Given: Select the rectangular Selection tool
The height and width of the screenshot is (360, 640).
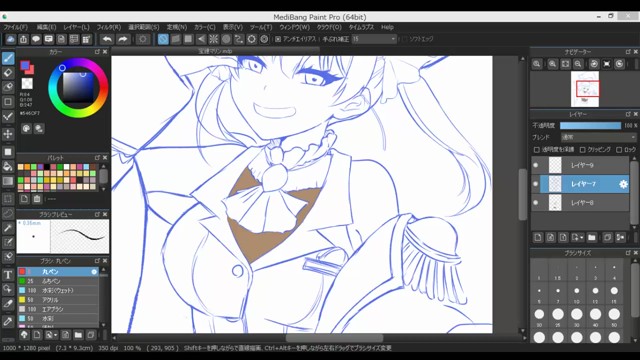Looking at the screenshot, I should click(8, 199).
